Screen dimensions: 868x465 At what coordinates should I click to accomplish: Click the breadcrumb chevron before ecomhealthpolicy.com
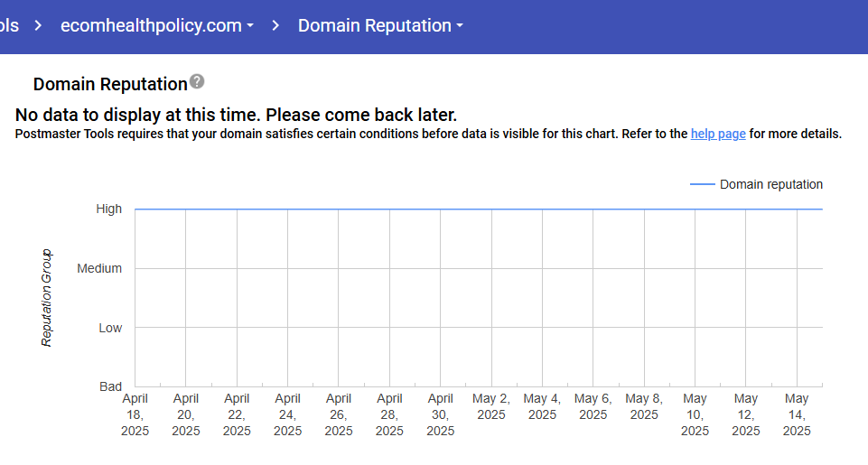click(38, 25)
